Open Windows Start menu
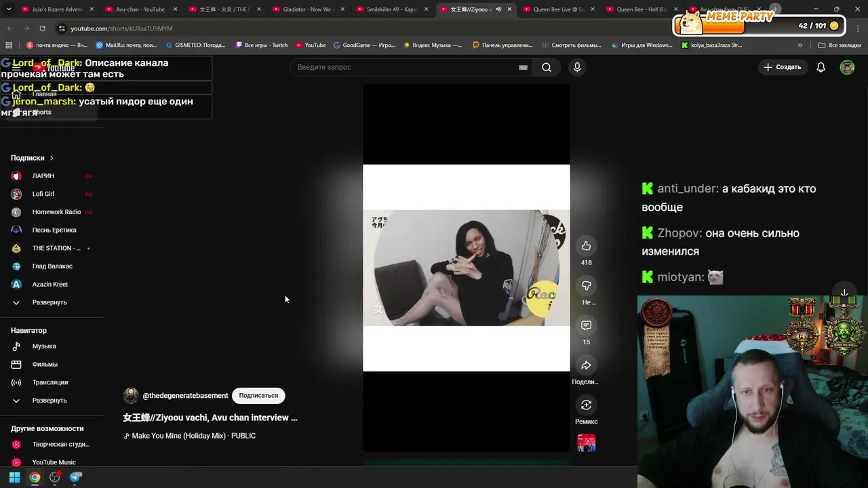 (x=14, y=477)
